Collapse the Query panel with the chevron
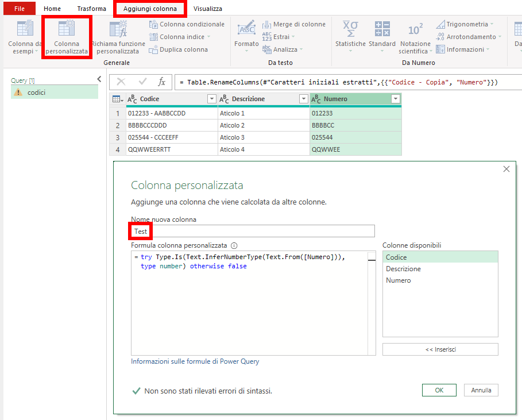Screen dimensions: 522x420 99,78
